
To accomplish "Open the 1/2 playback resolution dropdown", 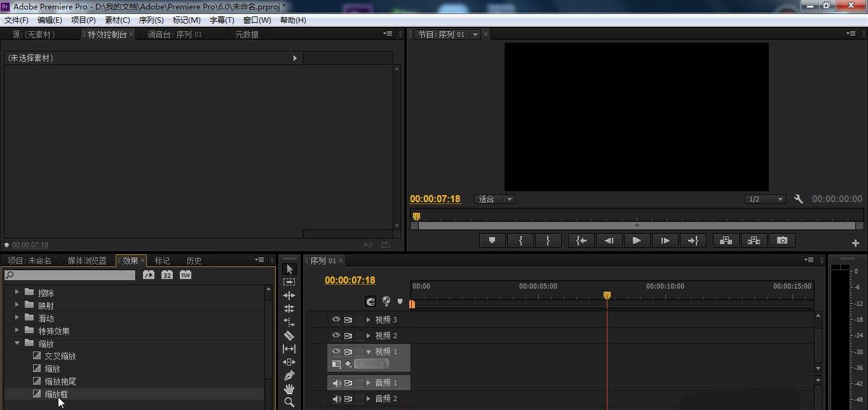I will (x=765, y=199).
